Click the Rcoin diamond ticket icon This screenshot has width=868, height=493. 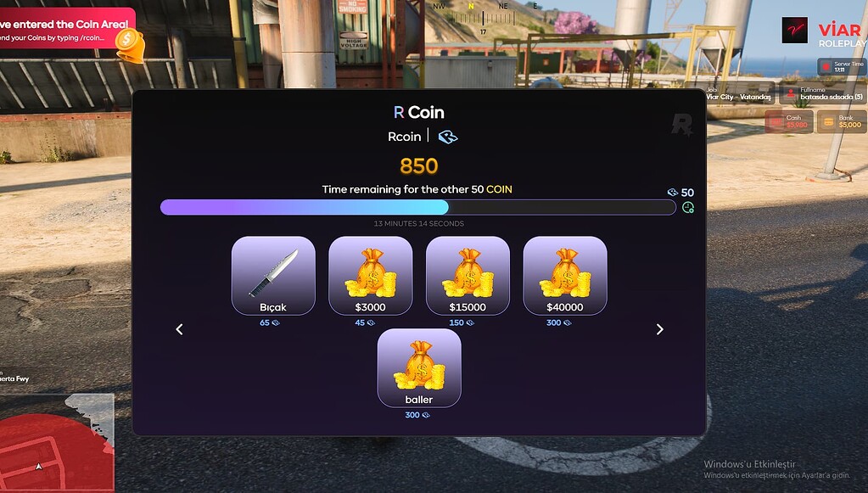448,137
